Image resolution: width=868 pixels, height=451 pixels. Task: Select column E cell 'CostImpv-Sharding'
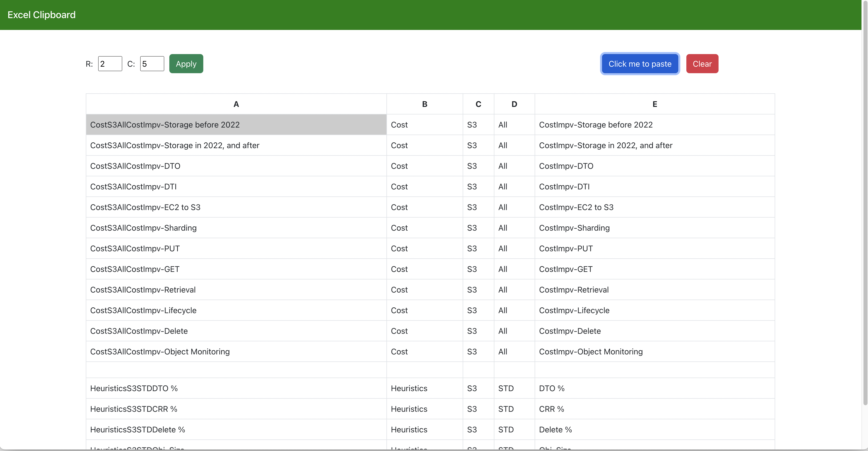point(655,228)
